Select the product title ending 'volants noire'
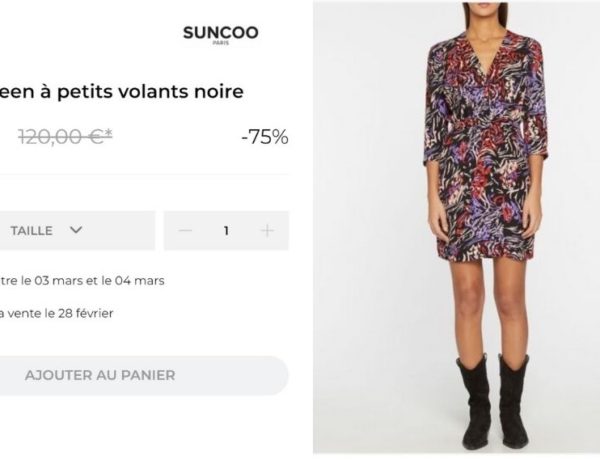 [122, 91]
